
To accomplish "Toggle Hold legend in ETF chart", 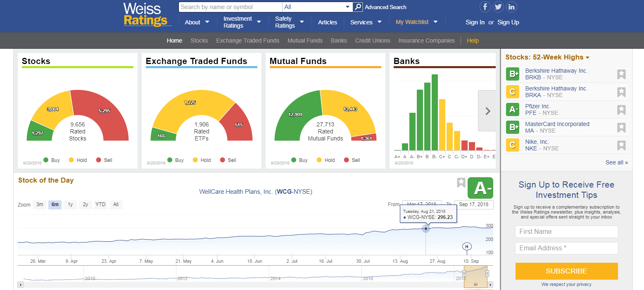I will tap(202, 160).
